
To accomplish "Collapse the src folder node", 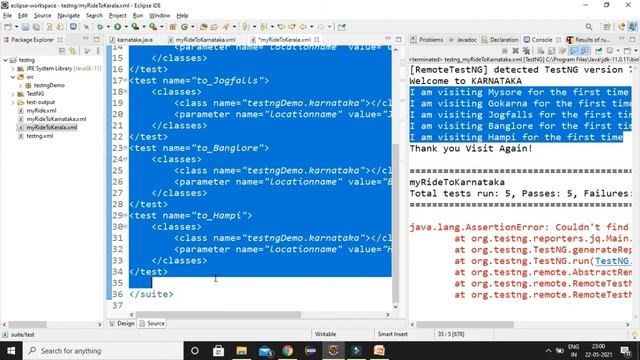I will pyautogui.click(x=13, y=77).
